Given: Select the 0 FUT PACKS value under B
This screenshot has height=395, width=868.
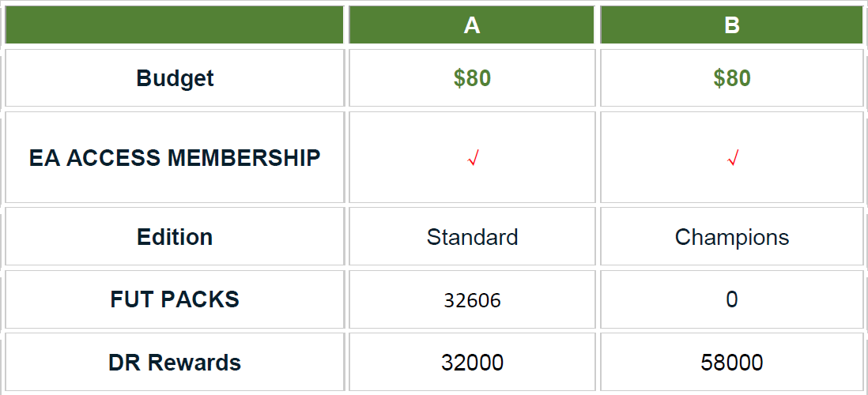Looking at the screenshot, I should tap(732, 299).
